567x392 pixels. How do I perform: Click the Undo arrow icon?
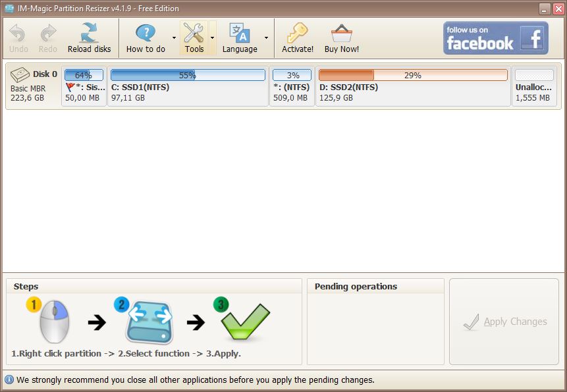coord(17,34)
